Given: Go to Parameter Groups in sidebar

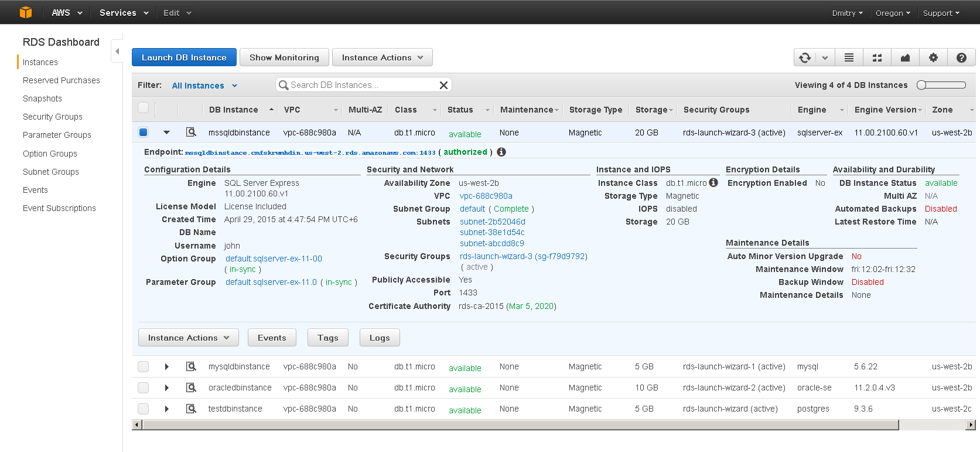Looking at the screenshot, I should [x=57, y=135].
